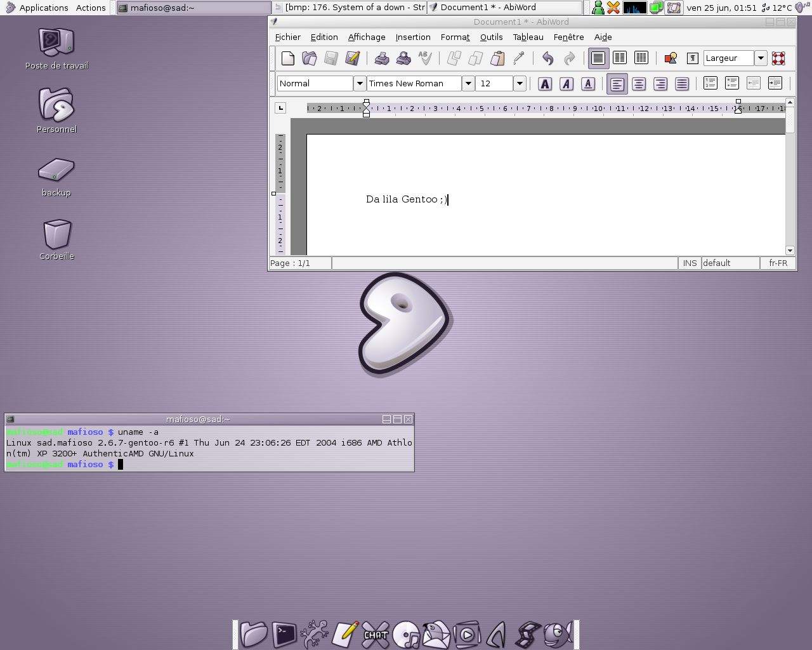Paste from clipboard in AbiWord toolbar
The height and width of the screenshot is (650, 812).
pos(497,58)
